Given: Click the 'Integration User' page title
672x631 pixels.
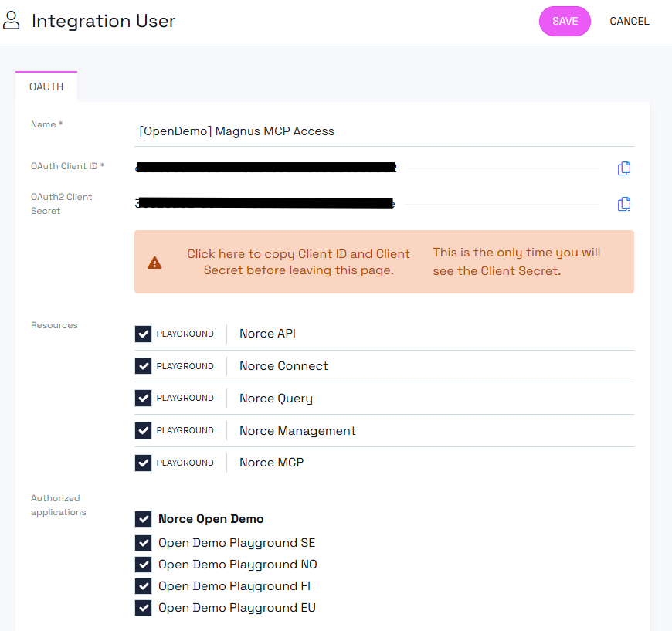Looking at the screenshot, I should pyautogui.click(x=104, y=21).
